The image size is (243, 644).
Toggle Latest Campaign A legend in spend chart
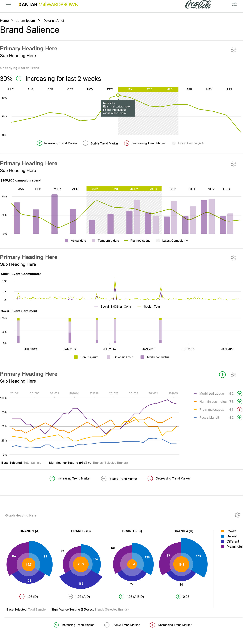[172, 240]
